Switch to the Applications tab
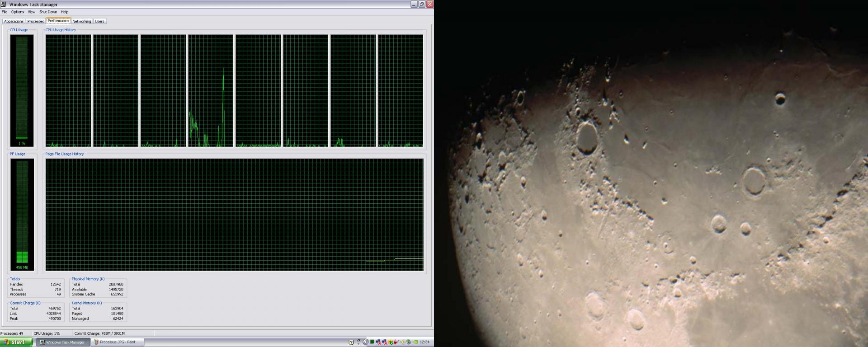This screenshot has height=347, width=868. click(x=14, y=21)
